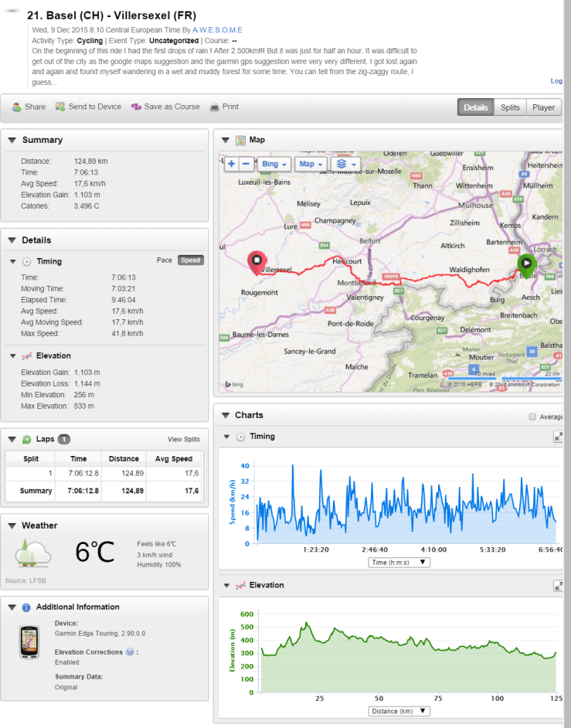Switch to the Splits tab
The width and height of the screenshot is (571, 728).
509,107
